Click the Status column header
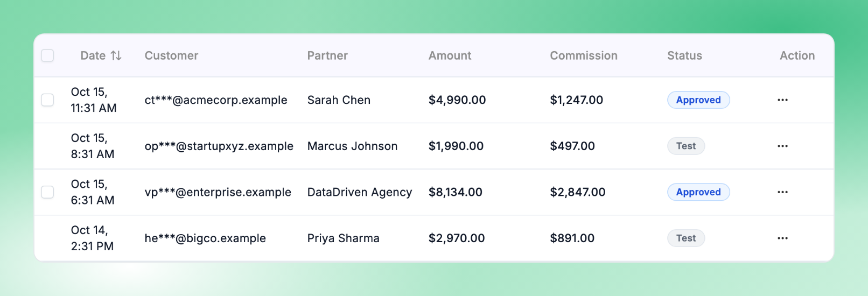 click(684, 55)
